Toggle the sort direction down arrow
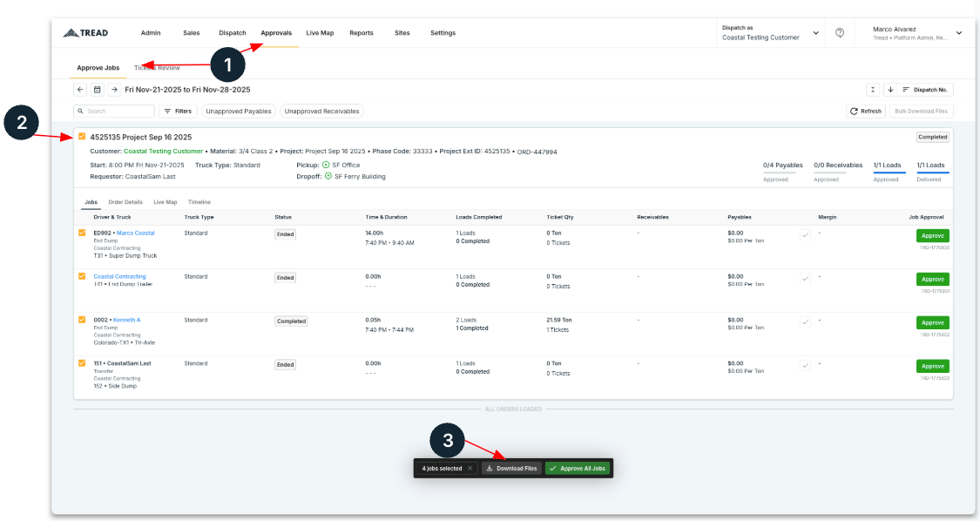This screenshot has height=521, width=980. pos(890,90)
